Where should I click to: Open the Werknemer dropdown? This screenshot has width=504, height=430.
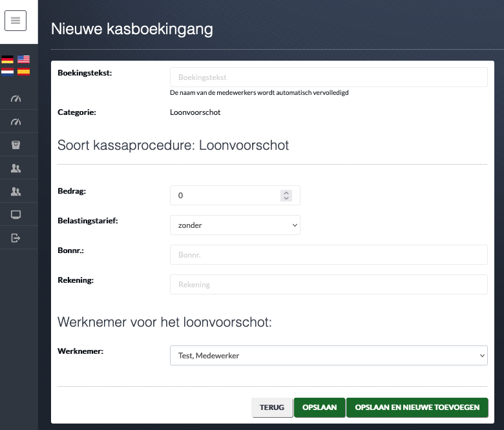pyautogui.click(x=328, y=356)
